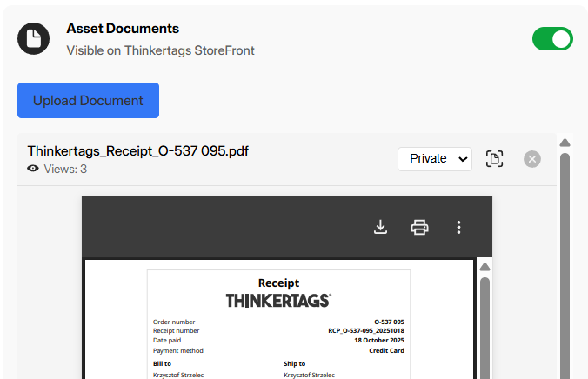This screenshot has width=588, height=379.
Task: Download the PDF from viewer toolbar
Action: click(380, 228)
